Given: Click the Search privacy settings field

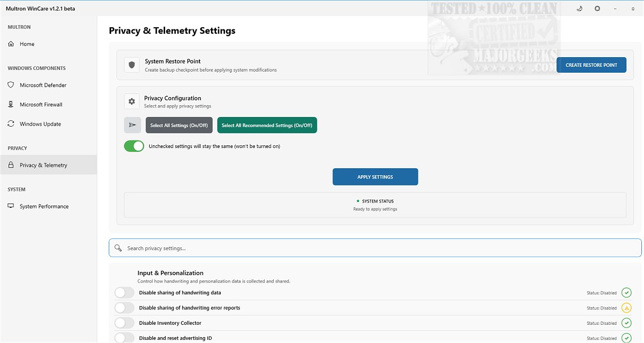Looking at the screenshot, I should click(x=374, y=248).
